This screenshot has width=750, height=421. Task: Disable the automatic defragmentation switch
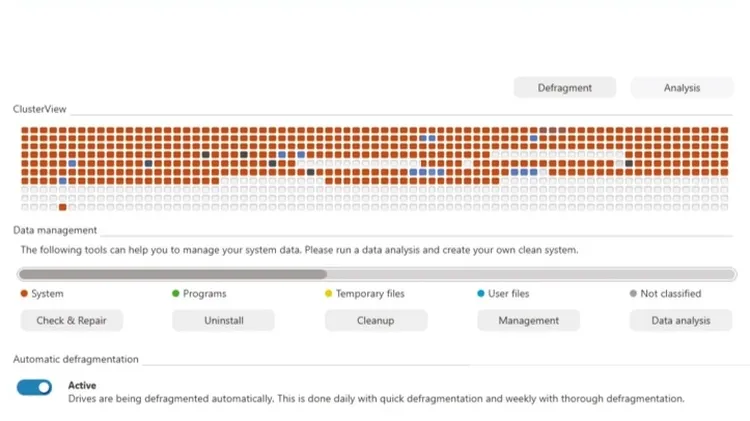tap(34, 387)
